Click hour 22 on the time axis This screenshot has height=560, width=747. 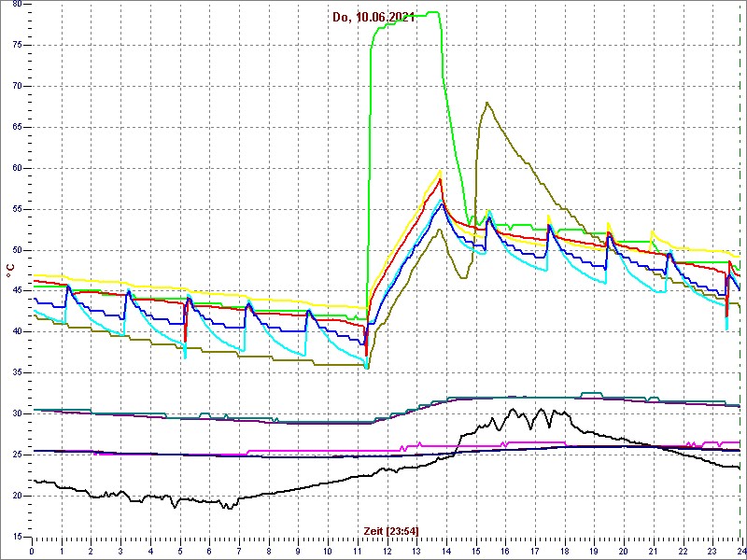(684, 551)
